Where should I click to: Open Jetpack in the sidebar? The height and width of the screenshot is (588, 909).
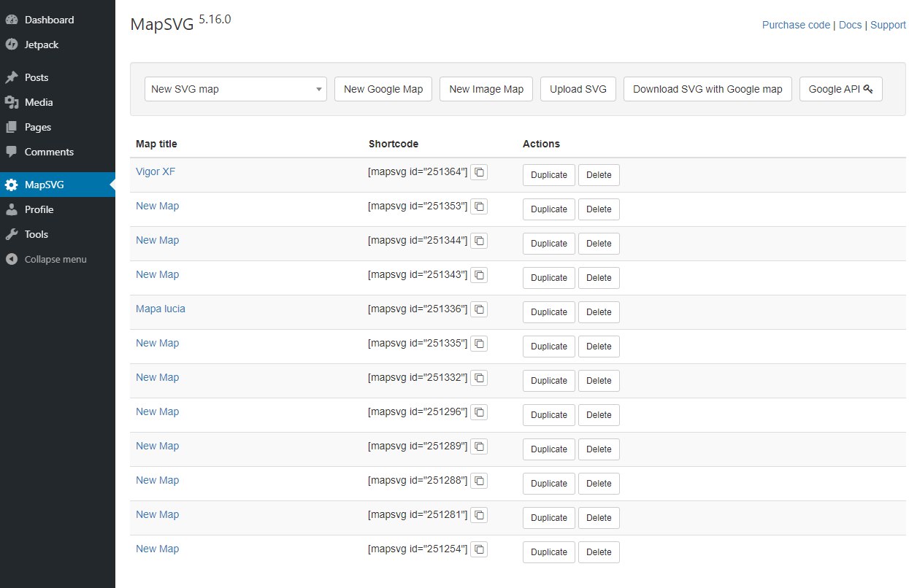click(x=58, y=45)
